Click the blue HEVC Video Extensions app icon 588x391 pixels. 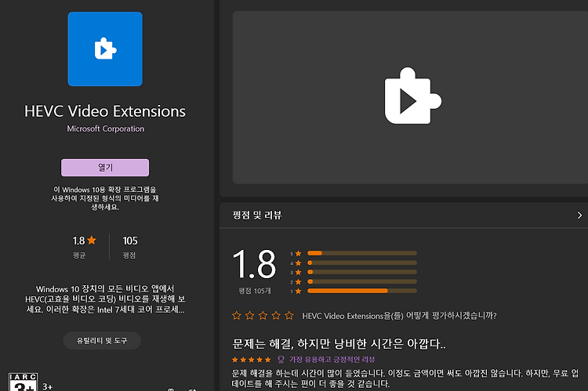(x=105, y=49)
